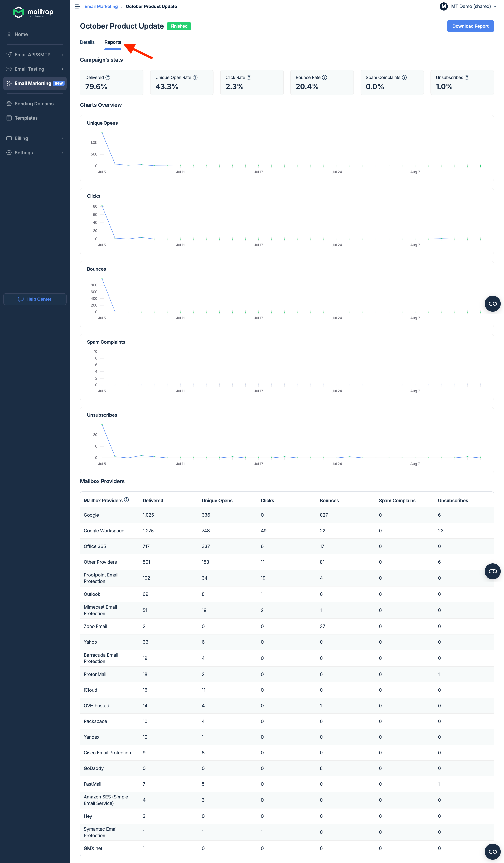Expand the Email API/SMTP menu
The width and height of the screenshot is (504, 863).
click(32, 54)
